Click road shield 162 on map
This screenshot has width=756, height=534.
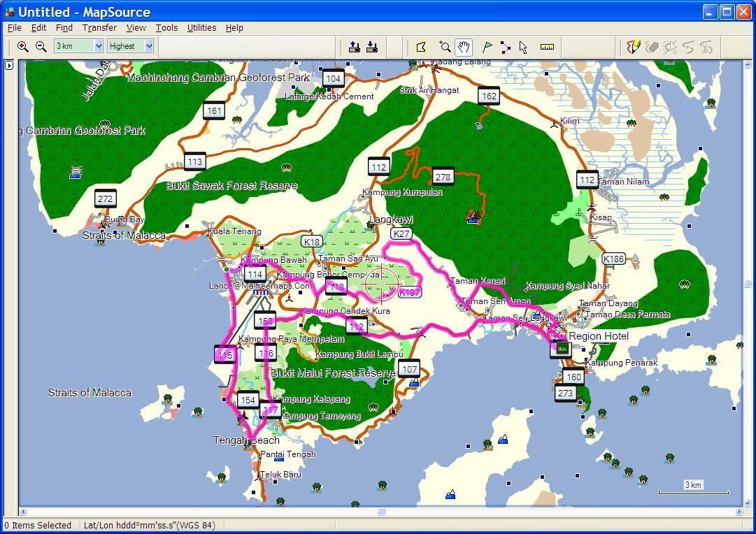point(489,96)
